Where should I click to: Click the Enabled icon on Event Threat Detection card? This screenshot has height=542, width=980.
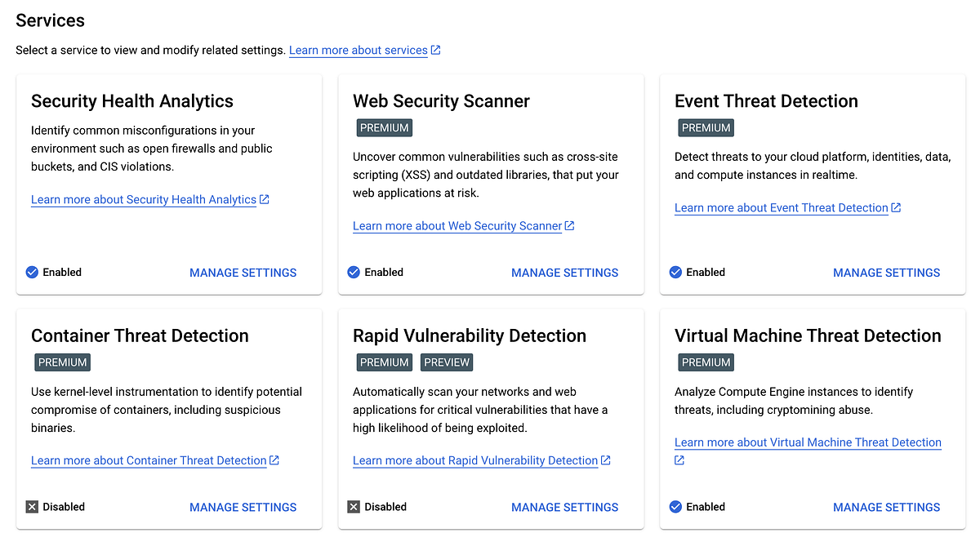pyautogui.click(x=675, y=272)
